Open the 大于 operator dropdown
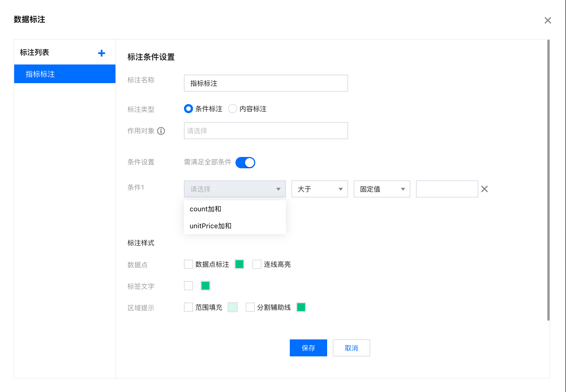The image size is (566, 392). (319, 189)
